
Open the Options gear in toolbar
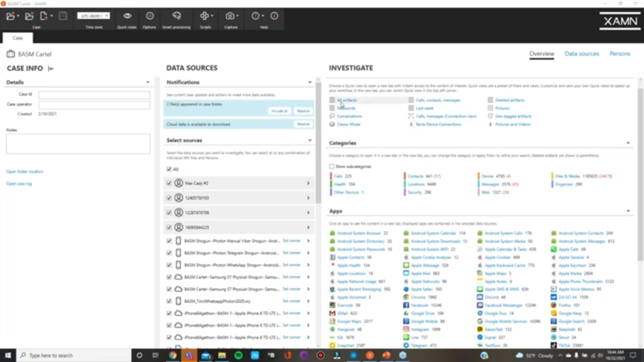click(x=150, y=16)
